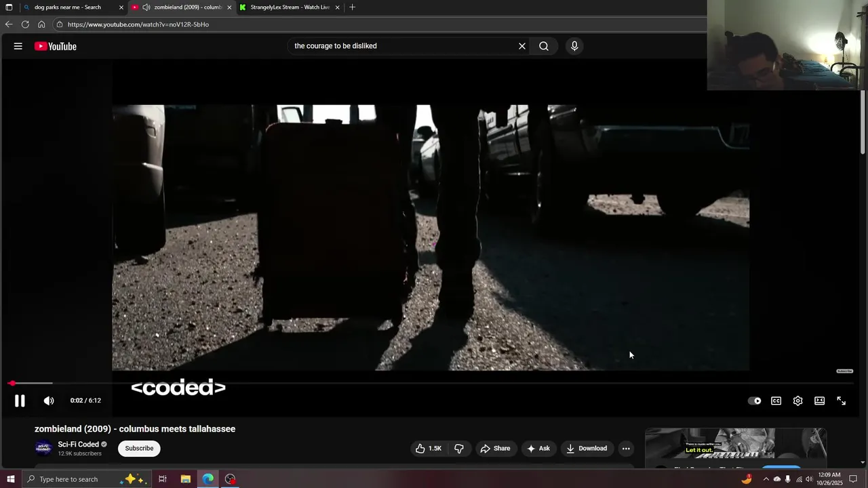Share the video
This screenshot has height=488, width=868.
click(x=495, y=448)
